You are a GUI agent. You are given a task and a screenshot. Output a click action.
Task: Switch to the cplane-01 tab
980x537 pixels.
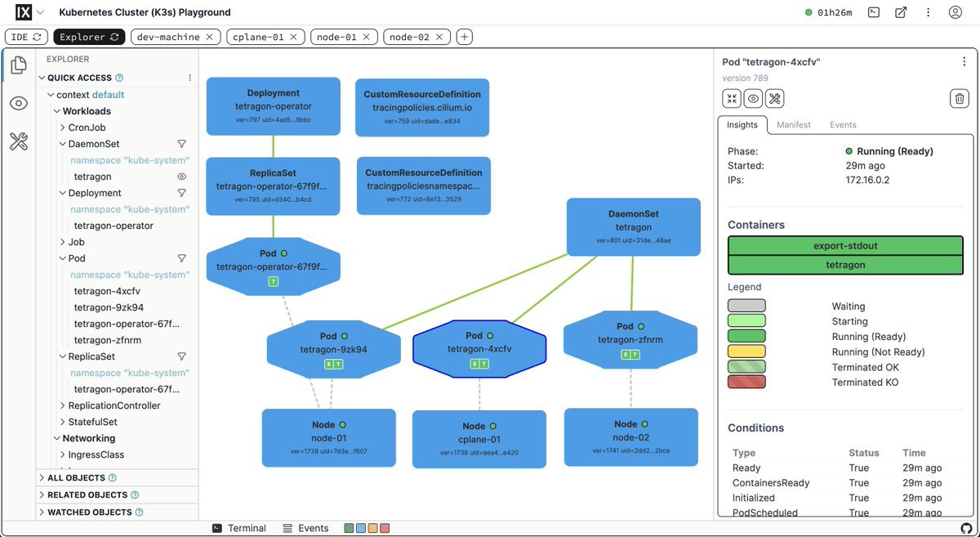click(258, 37)
